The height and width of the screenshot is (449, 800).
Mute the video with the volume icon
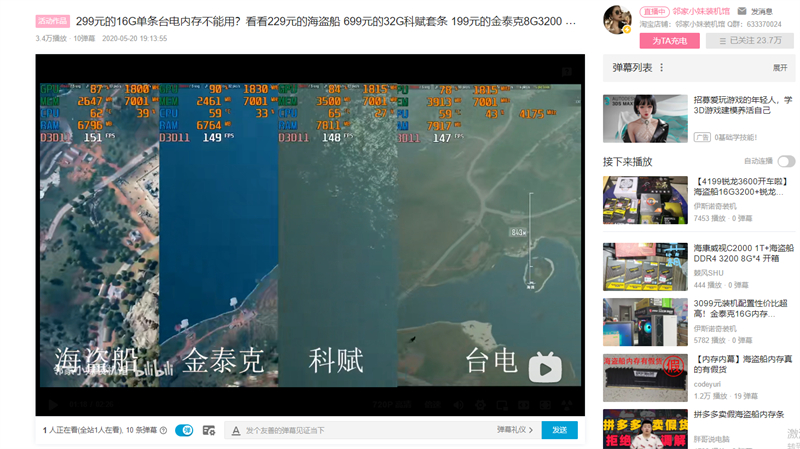[458, 405]
